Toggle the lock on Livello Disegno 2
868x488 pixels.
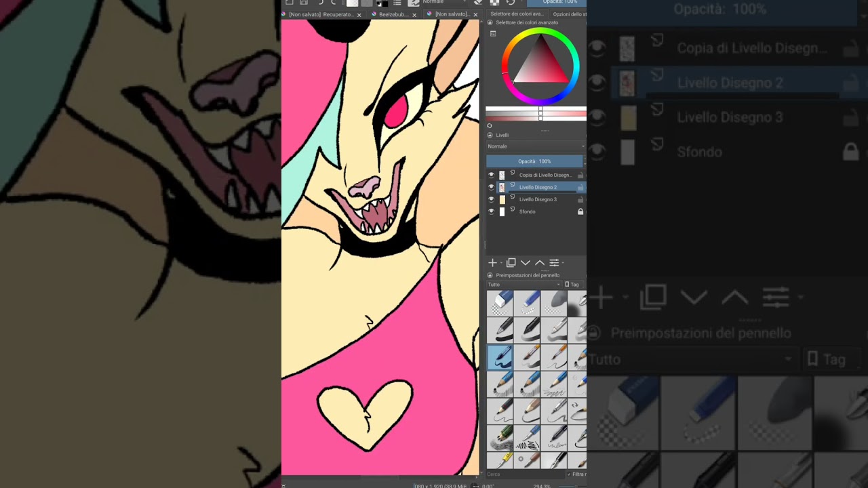[x=580, y=187]
